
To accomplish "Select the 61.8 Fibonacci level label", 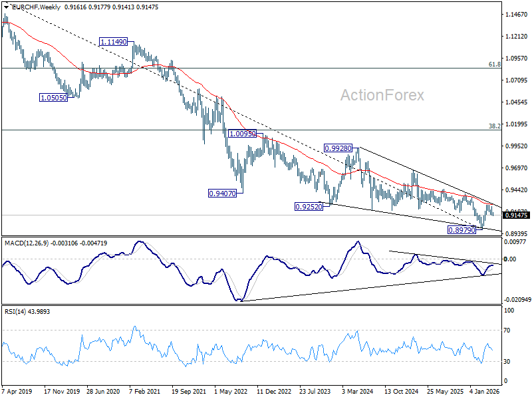I will pyautogui.click(x=494, y=65).
